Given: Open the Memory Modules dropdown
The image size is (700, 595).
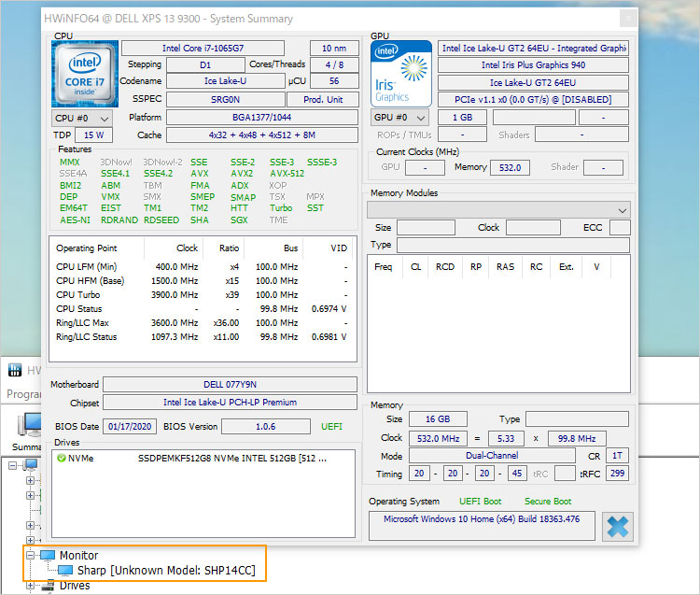Looking at the screenshot, I should click(498, 210).
